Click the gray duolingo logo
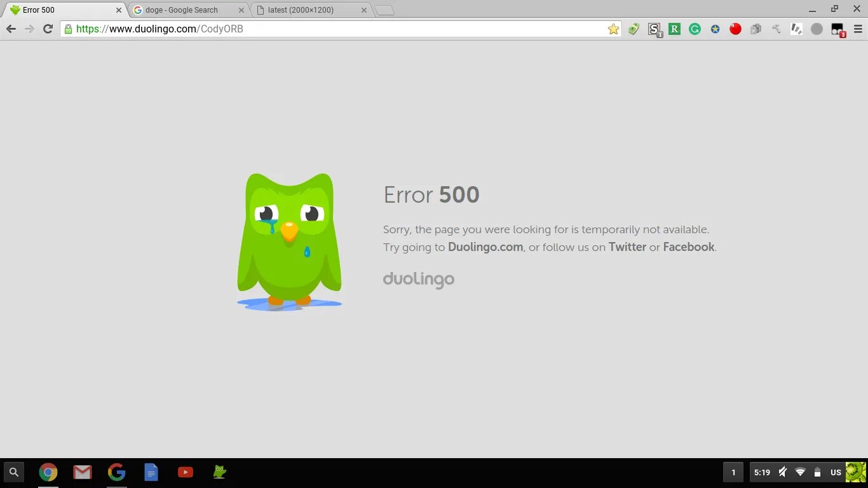Image resolution: width=868 pixels, height=488 pixels. click(x=419, y=280)
